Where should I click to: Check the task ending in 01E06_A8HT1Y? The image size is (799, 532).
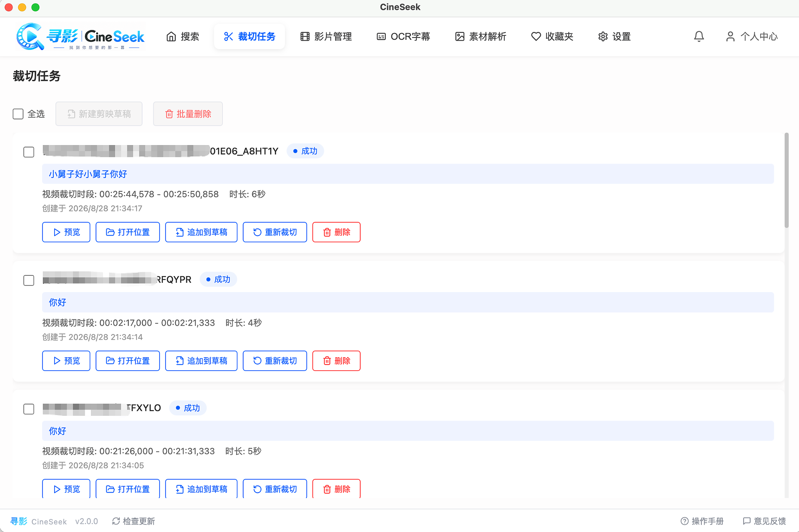tap(29, 152)
